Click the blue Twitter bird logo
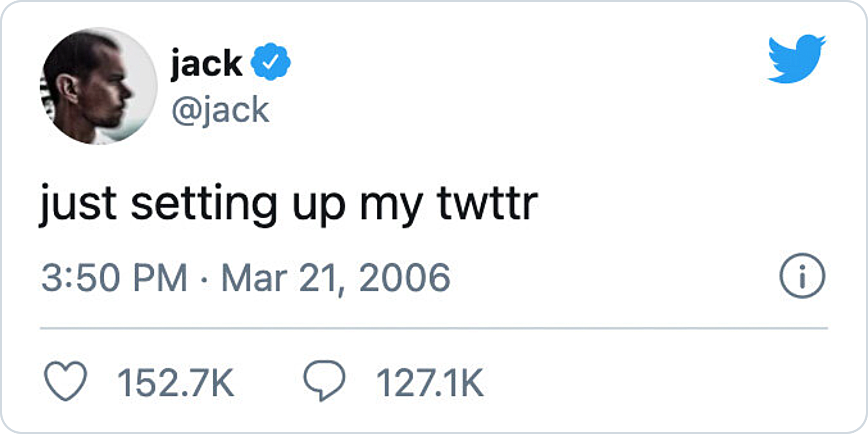The height and width of the screenshot is (434, 868). coord(796,59)
